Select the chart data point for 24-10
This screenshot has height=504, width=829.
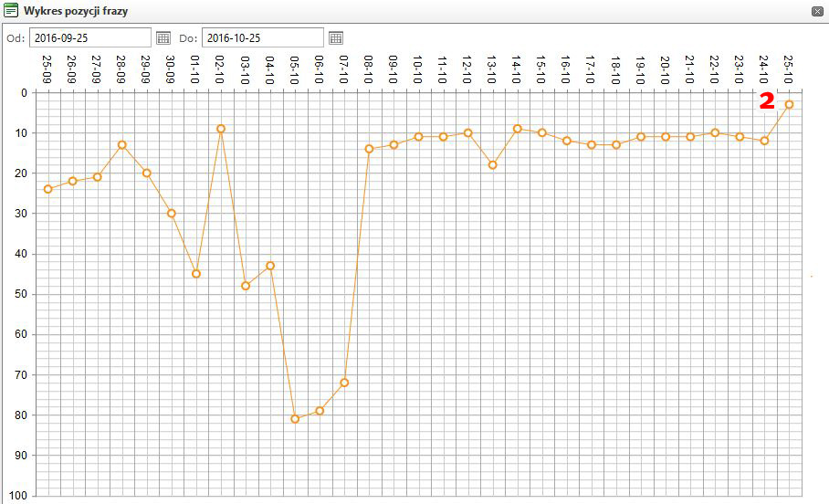pyautogui.click(x=764, y=141)
